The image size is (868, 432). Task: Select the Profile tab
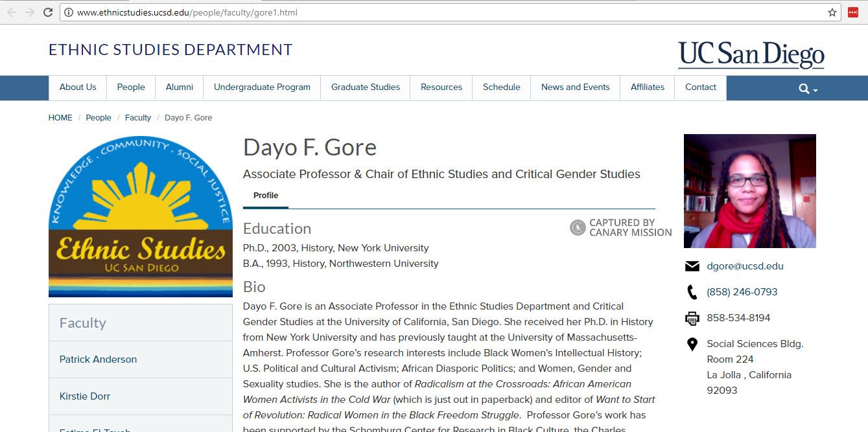266,196
